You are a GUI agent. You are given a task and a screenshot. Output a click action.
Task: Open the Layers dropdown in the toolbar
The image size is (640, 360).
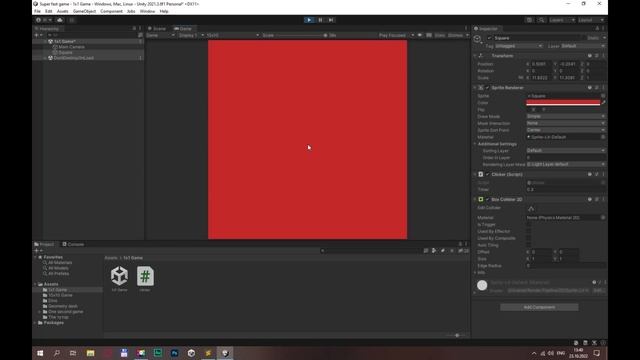click(x=562, y=20)
